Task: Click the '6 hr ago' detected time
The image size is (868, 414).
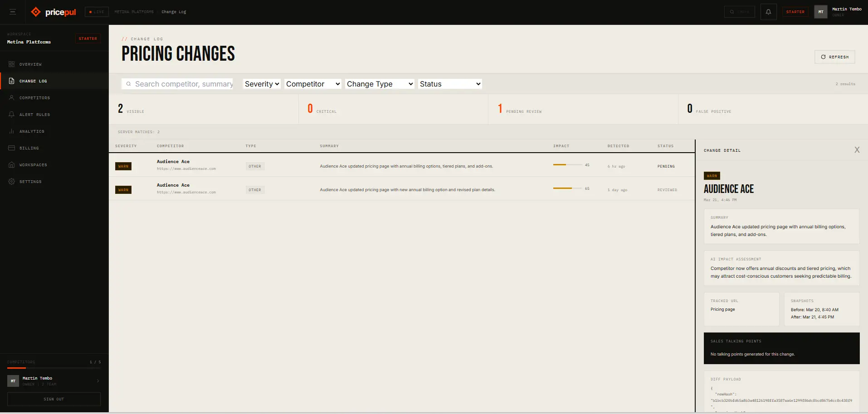Action: [616, 166]
